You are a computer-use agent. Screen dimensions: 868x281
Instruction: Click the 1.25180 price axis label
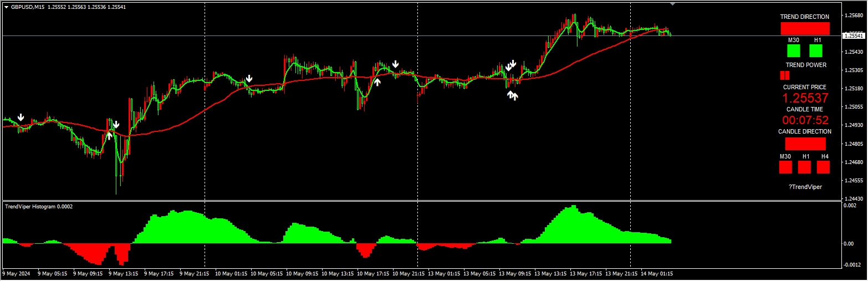click(x=855, y=89)
